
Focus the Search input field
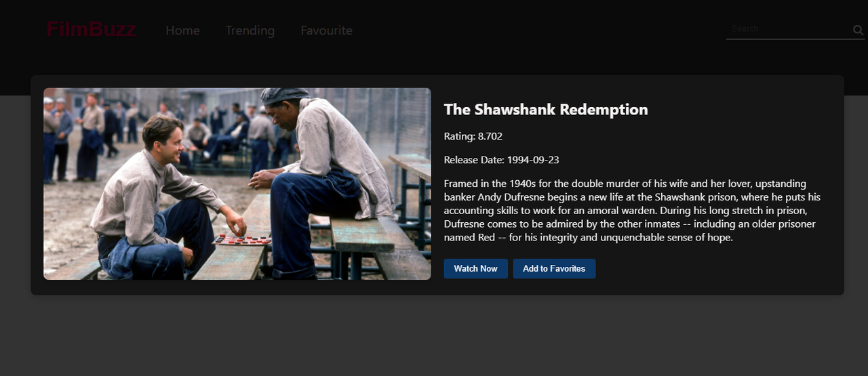tap(789, 29)
